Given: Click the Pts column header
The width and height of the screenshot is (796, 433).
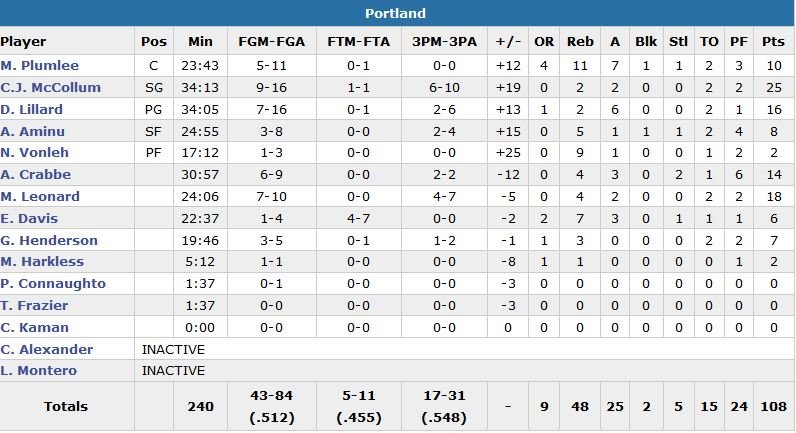Looking at the screenshot, I should pos(773,42).
